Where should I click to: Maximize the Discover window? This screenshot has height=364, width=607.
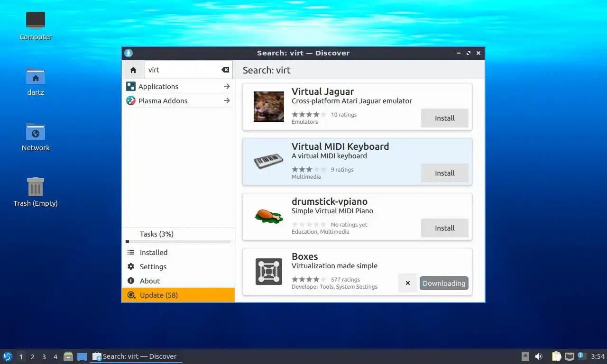pyautogui.click(x=469, y=53)
